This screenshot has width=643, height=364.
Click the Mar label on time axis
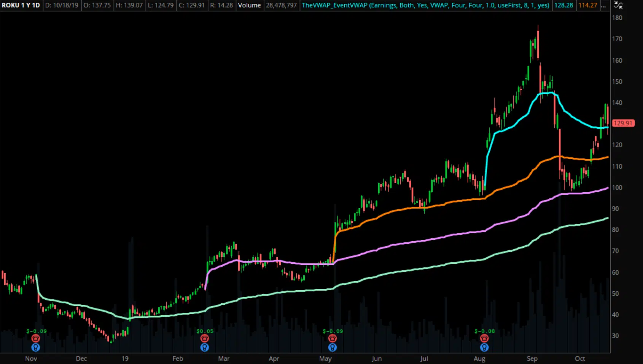tap(224, 359)
